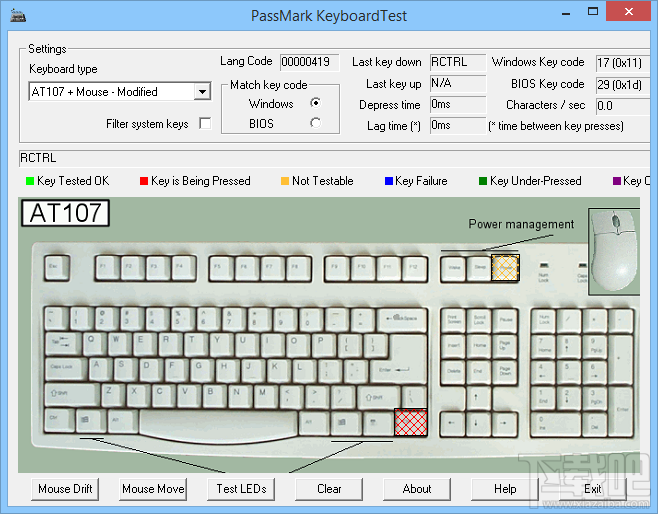The width and height of the screenshot is (658, 514).
Task: Click the Backspace key on keyboard image
Action: pos(402,320)
